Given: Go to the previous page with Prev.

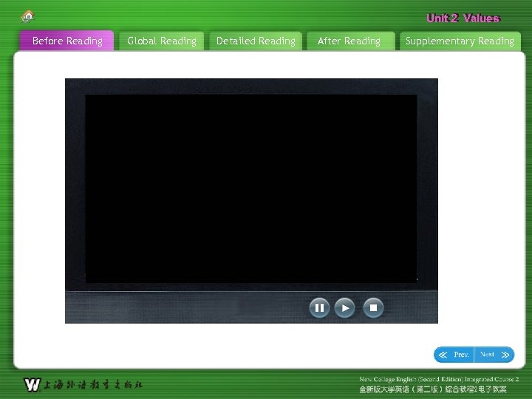Looking at the screenshot, I should (454, 355).
